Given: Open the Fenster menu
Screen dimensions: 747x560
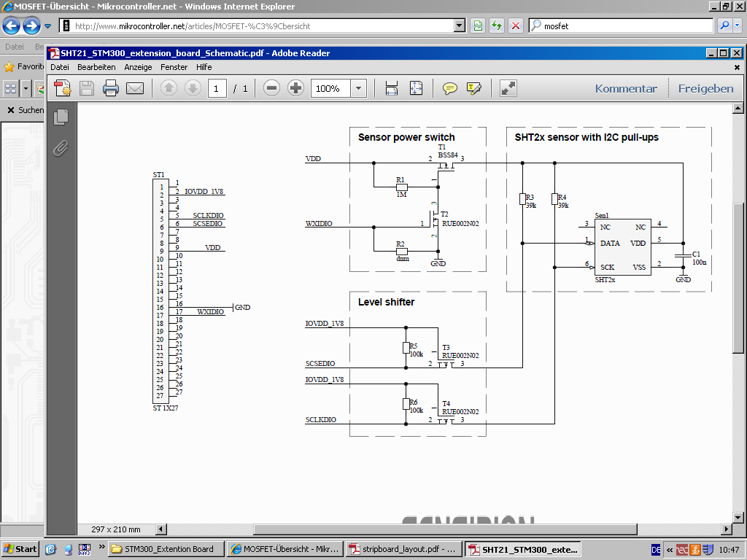Looking at the screenshot, I should tap(174, 67).
